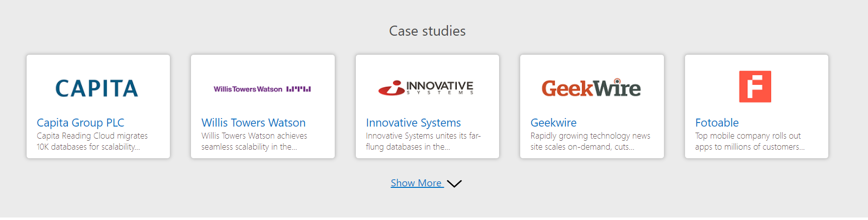
Task: Select Innovative Systems unites description text
Action: click(x=423, y=141)
